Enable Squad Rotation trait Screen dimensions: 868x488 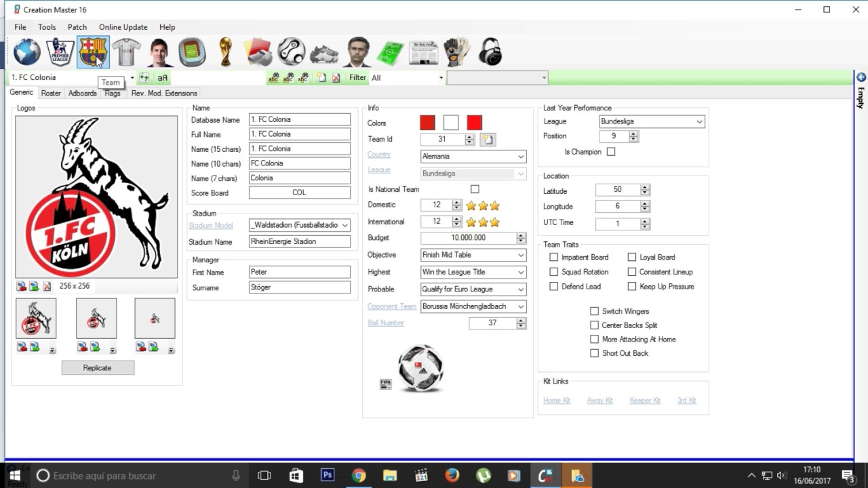tap(554, 272)
